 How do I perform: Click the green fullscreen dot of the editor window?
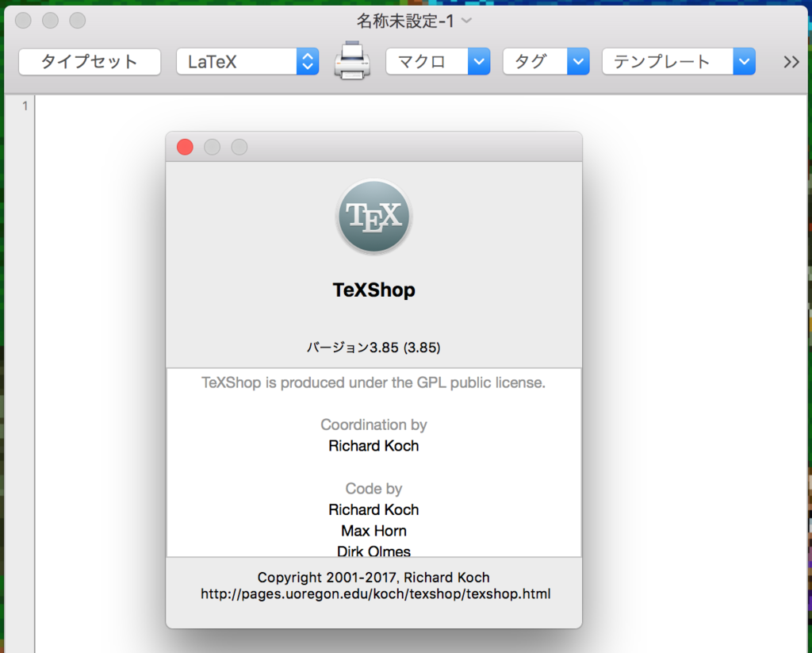(77, 21)
